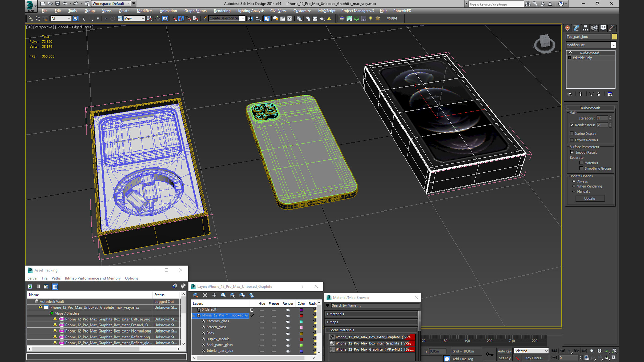Click the Top_part_box object color swatch
Screen dimensions: 644x362
[614, 37]
